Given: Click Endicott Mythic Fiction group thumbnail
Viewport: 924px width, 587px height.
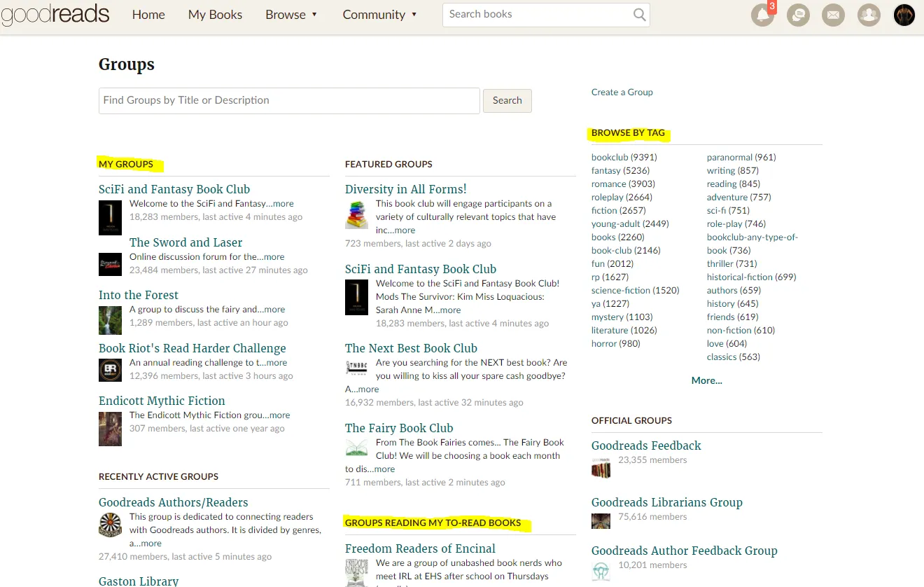Looking at the screenshot, I should (x=110, y=429).
